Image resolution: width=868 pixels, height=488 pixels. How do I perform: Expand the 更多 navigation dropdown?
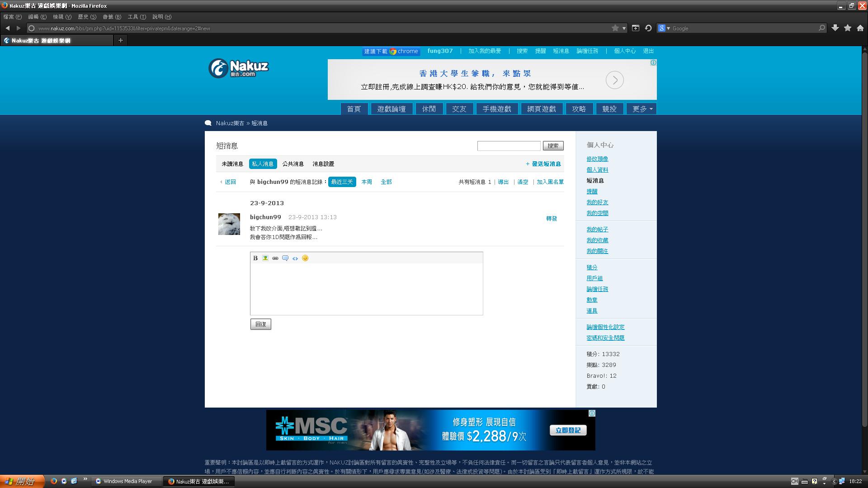[x=642, y=109]
